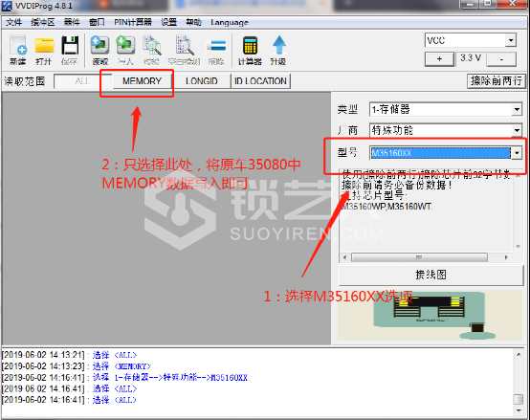Click the 擦除 (Erase) icon

click(216, 50)
